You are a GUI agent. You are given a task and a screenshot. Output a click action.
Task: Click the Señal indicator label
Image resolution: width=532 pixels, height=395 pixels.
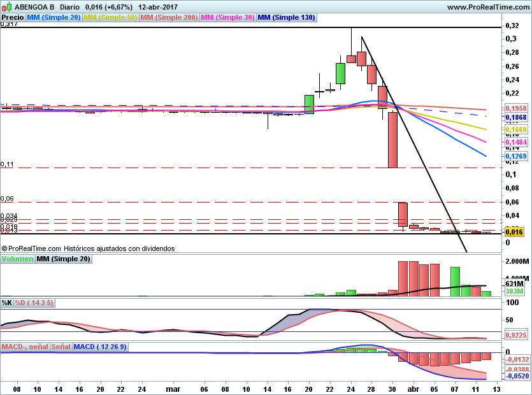click(61, 347)
